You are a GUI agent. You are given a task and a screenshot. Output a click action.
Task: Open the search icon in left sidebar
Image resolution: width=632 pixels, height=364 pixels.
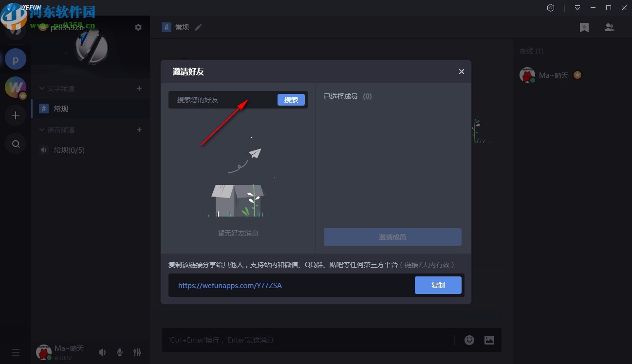(15, 144)
